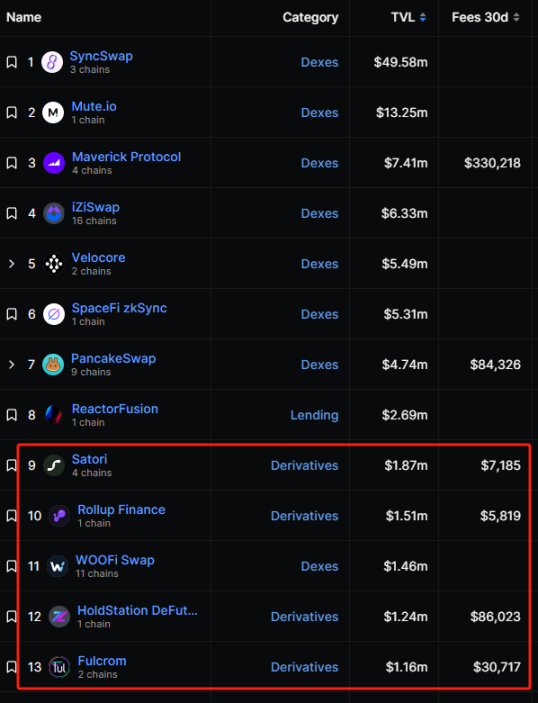Expand the Velocore row chevron

[12, 264]
